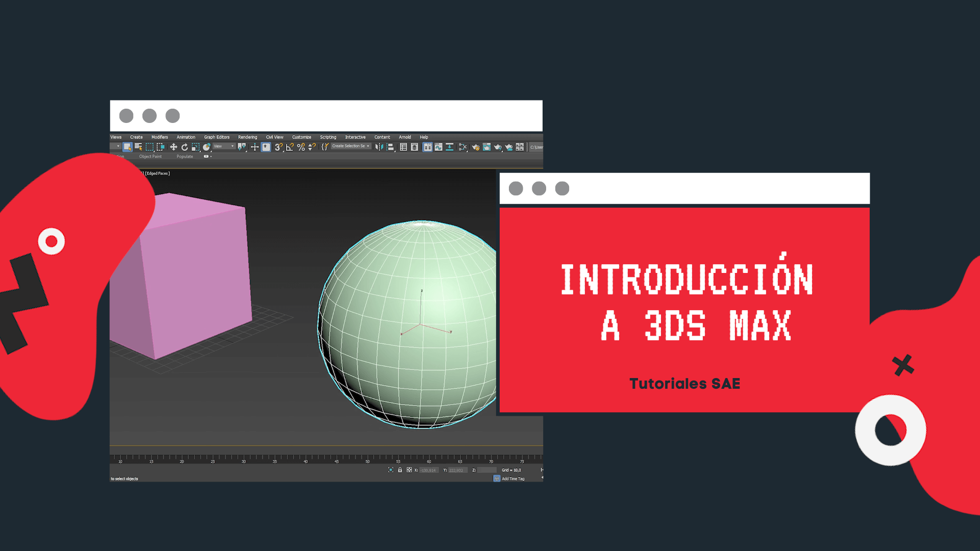The image size is (980, 551).
Task: Open the Scripting menu
Action: tap(328, 137)
